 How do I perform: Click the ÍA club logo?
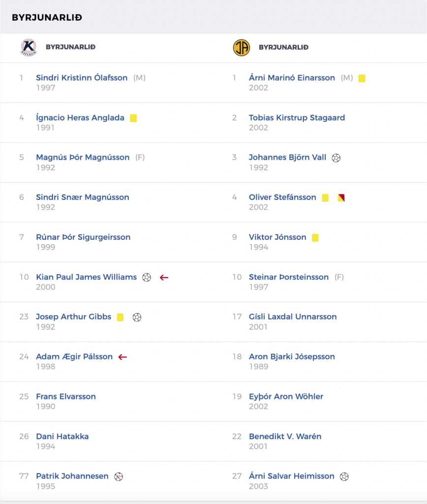pyautogui.click(x=241, y=48)
